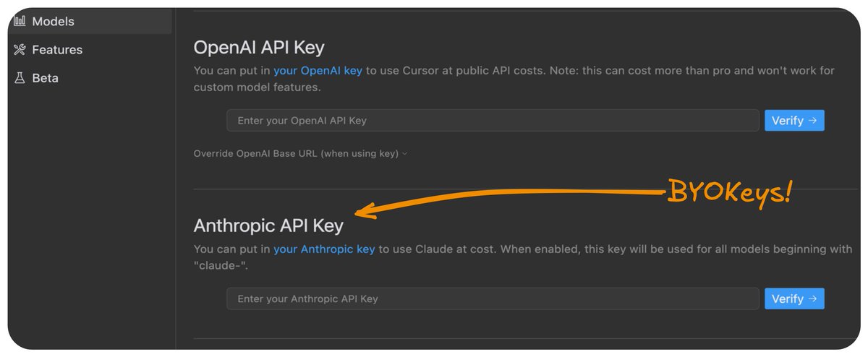Image resolution: width=868 pixels, height=357 pixels.
Task: Click the Beta flask icon
Action: [20, 78]
